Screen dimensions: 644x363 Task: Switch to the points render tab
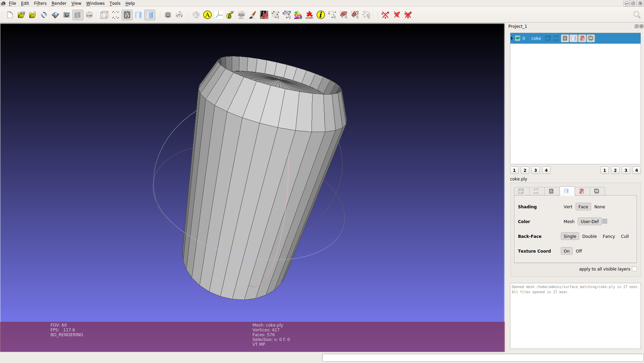(x=536, y=191)
